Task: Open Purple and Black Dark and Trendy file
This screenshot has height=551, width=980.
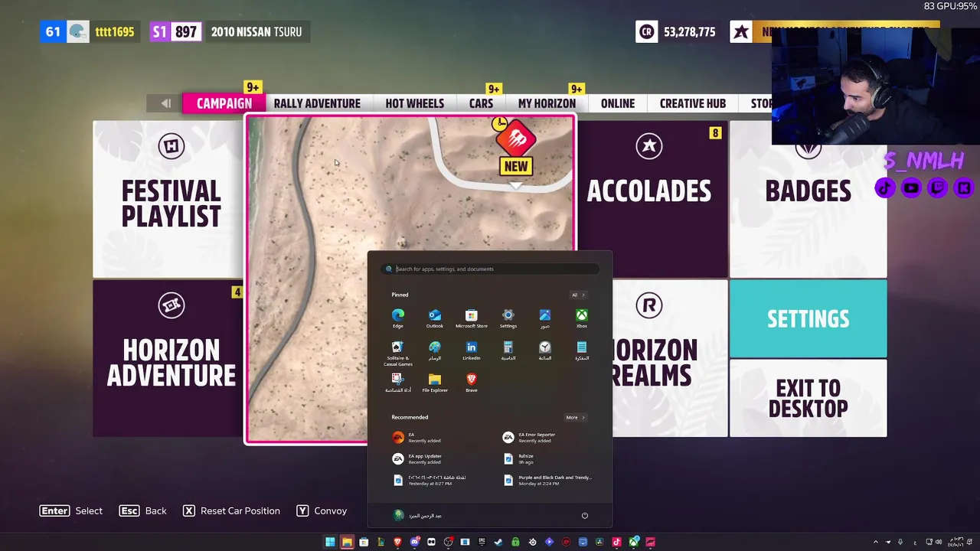Action: click(547, 480)
